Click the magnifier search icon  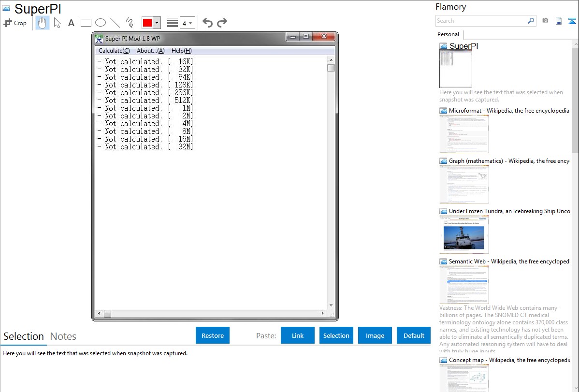(531, 21)
